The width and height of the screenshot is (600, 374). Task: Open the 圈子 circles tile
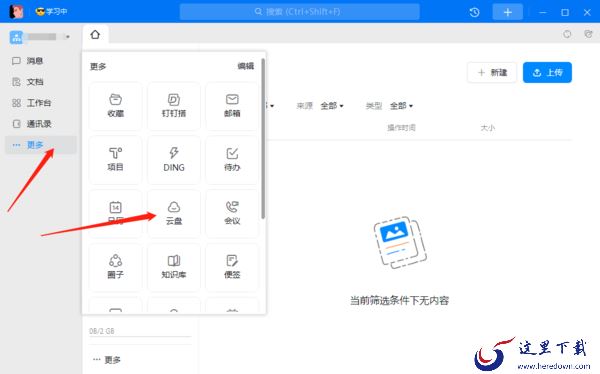click(116, 267)
